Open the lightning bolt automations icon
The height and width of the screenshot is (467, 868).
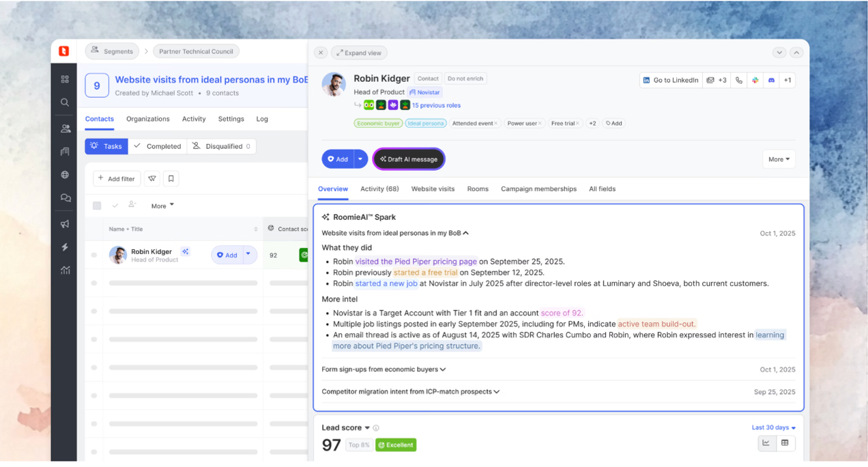[x=65, y=247]
